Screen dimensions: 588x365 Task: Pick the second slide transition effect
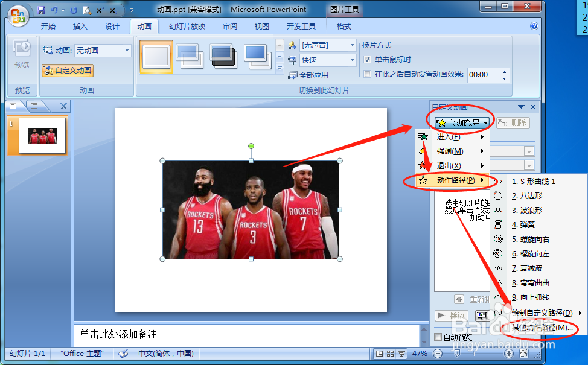pos(190,57)
